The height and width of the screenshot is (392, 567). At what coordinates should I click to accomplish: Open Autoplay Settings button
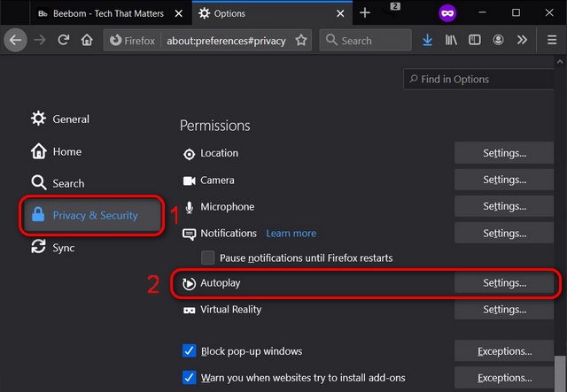(504, 283)
